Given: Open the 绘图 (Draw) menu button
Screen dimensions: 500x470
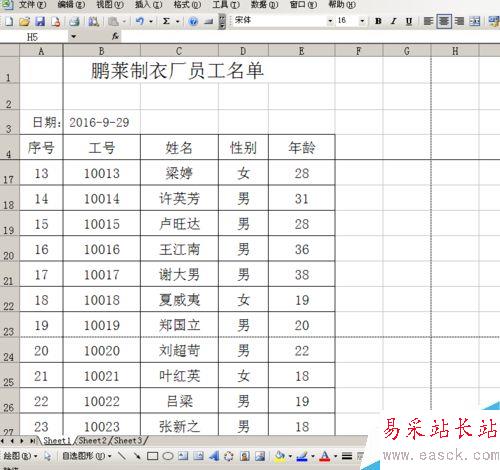Looking at the screenshot, I should click(x=20, y=456).
